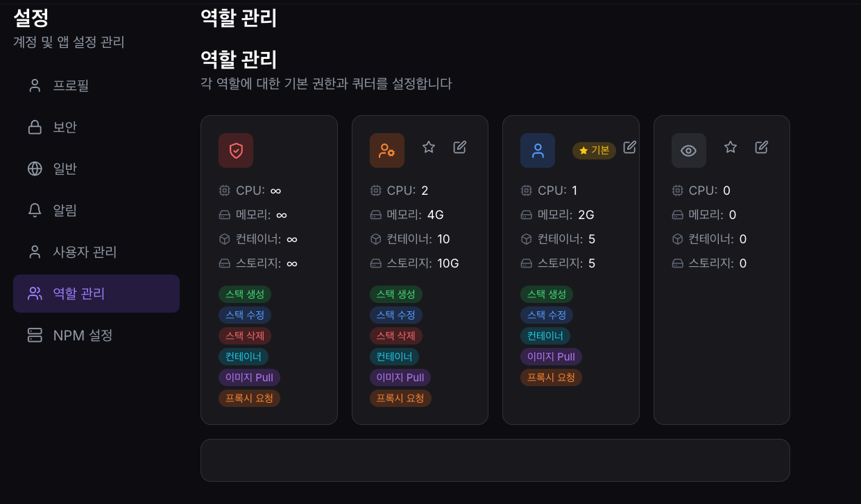Click the eye icon on viewer role card

pyautogui.click(x=688, y=150)
